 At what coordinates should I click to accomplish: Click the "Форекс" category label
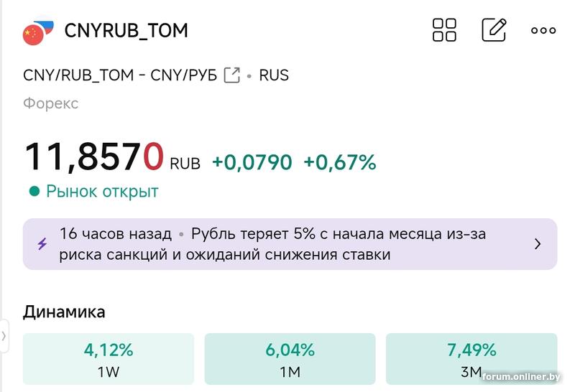(50, 103)
